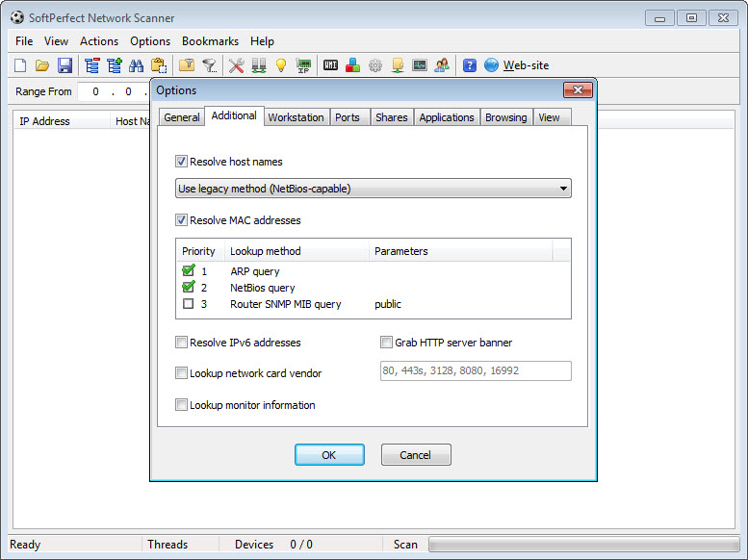Click the HTTP ports input field
This screenshot has height=560, width=748.
(476, 370)
